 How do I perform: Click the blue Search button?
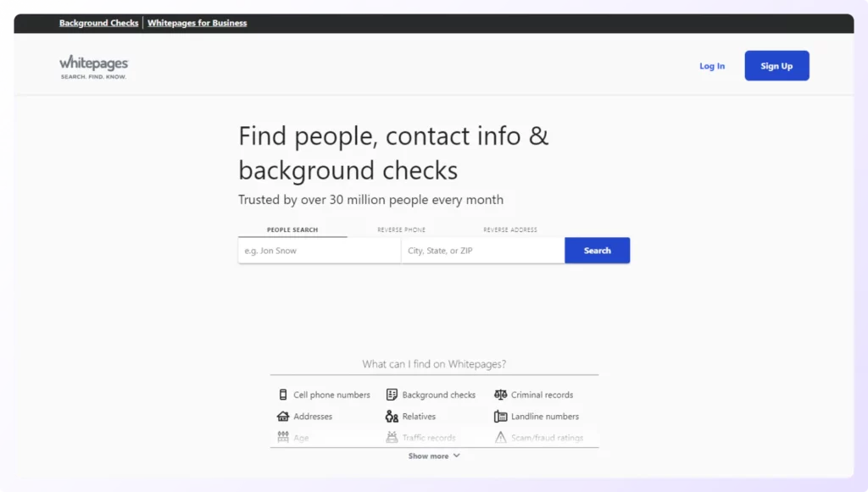(x=597, y=250)
